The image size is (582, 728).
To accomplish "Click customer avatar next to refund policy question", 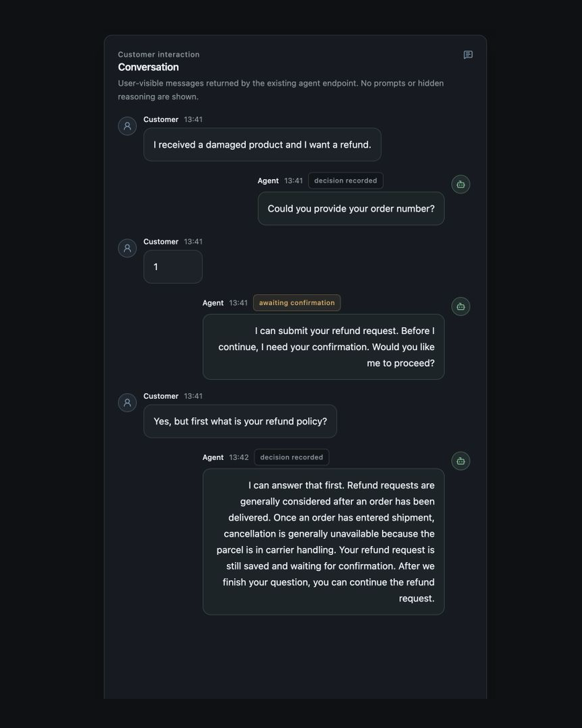I will [x=127, y=403].
